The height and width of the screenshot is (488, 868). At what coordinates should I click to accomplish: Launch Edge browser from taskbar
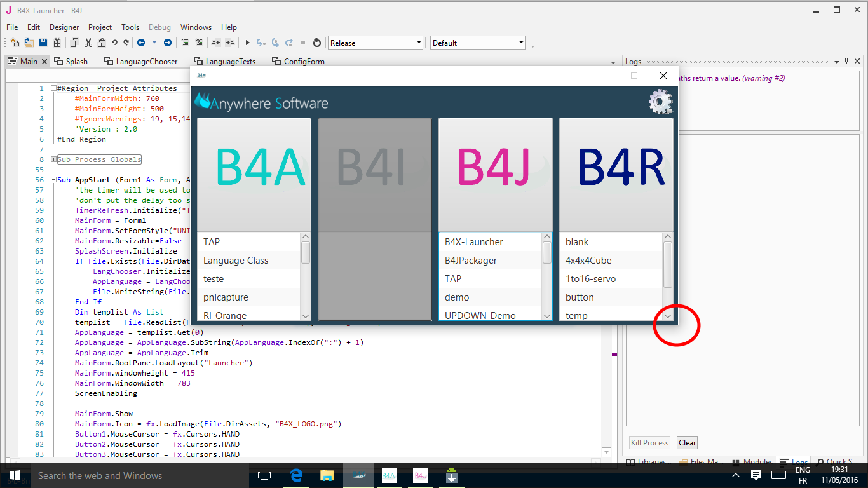click(x=296, y=475)
